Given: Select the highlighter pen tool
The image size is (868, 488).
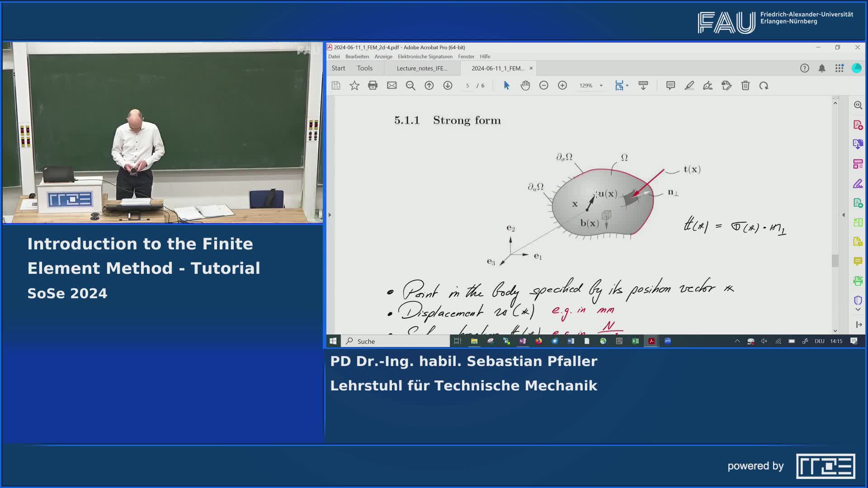Looking at the screenshot, I should click(689, 85).
